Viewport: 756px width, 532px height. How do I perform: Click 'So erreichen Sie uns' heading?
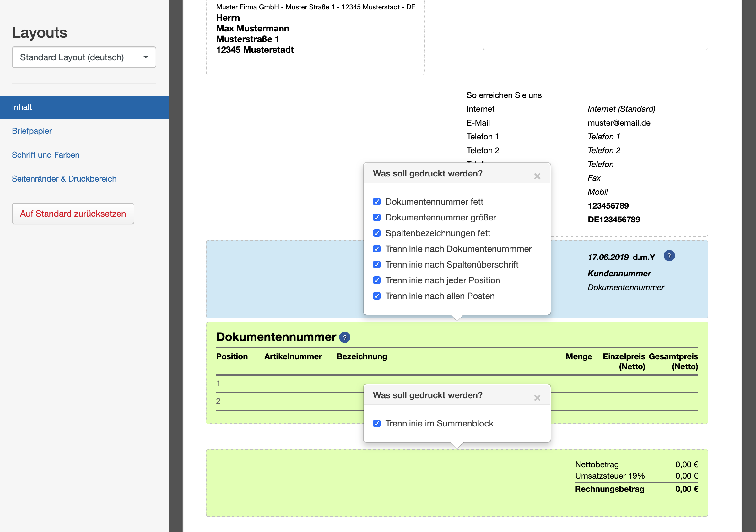coord(504,95)
